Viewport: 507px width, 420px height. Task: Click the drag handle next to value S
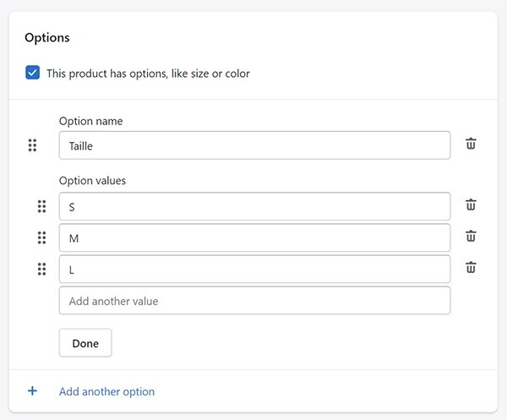point(41,206)
